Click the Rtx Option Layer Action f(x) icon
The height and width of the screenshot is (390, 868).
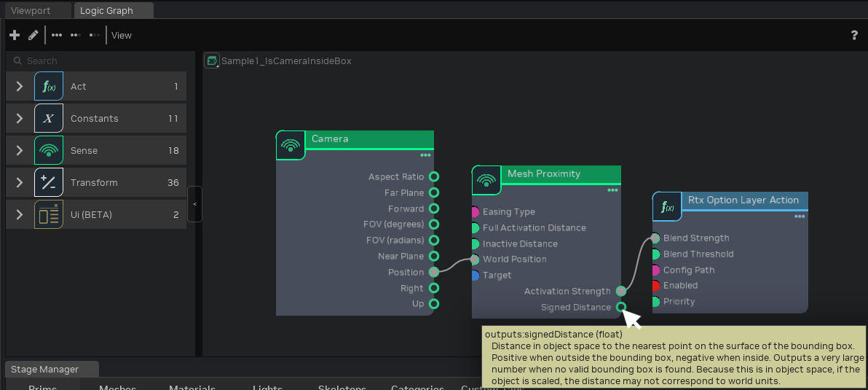667,206
